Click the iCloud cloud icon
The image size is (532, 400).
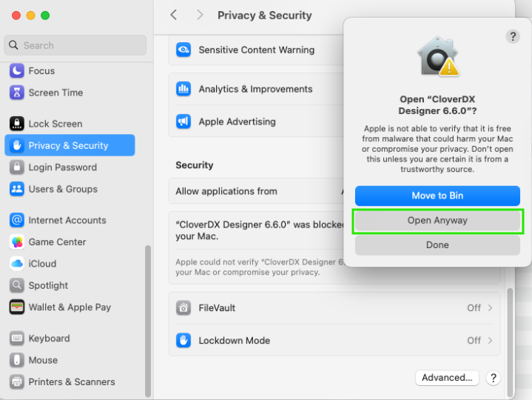(x=16, y=264)
